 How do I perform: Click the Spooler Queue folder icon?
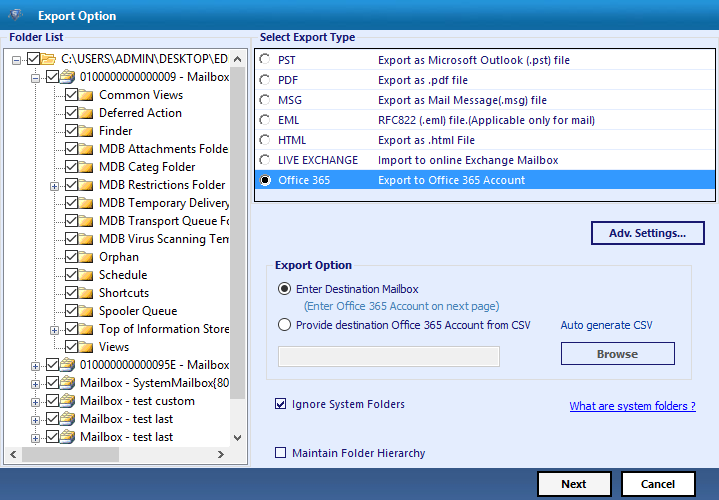point(86,311)
